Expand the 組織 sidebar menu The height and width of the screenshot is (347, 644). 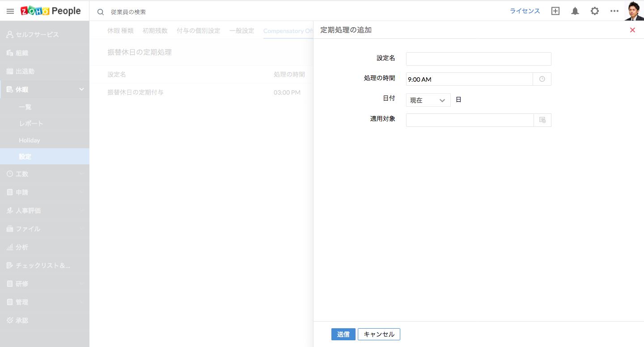[45, 53]
